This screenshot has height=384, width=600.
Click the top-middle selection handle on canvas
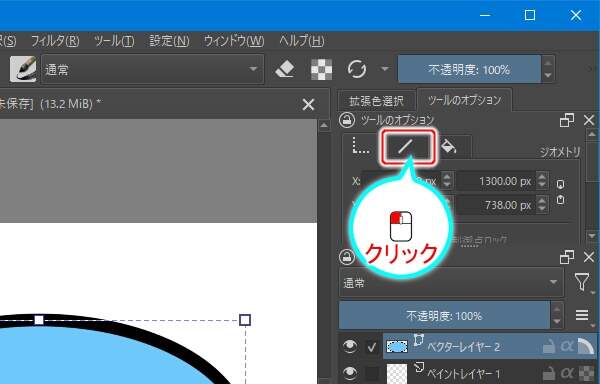pyautogui.click(x=39, y=320)
